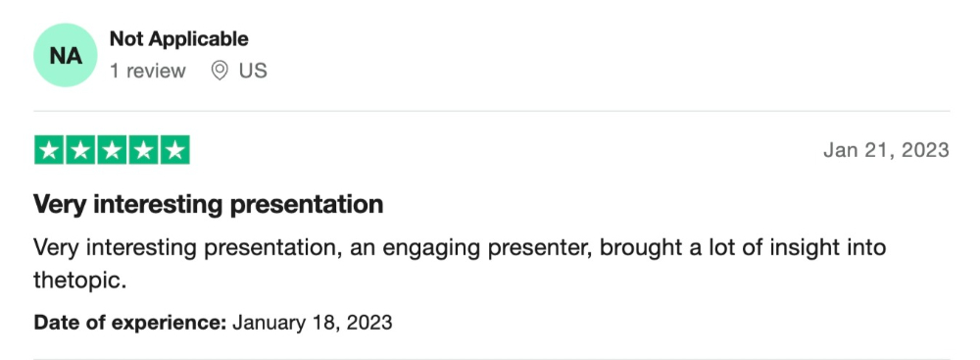The width and height of the screenshot is (980, 360).
Task: Click the 'Date of experience:' bold label
Action: point(129,323)
